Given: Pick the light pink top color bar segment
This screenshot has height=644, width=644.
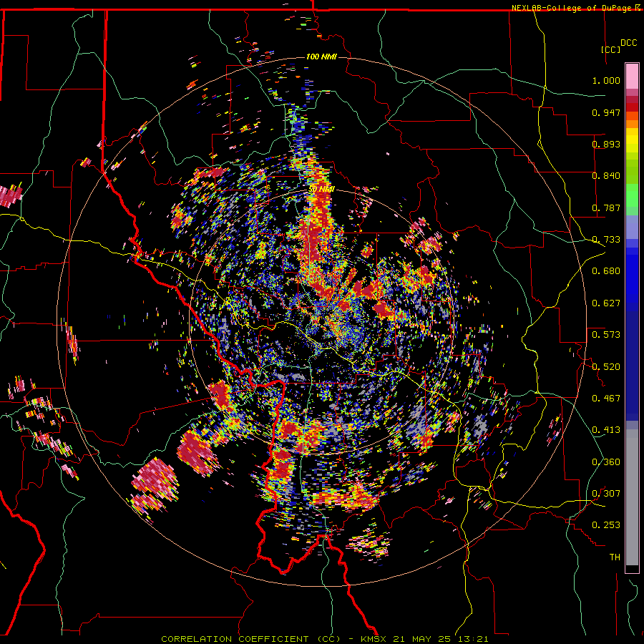Looking at the screenshot, I should coord(632,77).
